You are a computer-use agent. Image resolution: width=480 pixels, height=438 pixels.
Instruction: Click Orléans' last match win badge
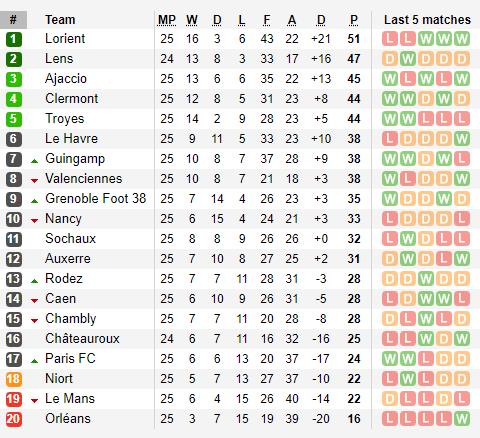462,419
